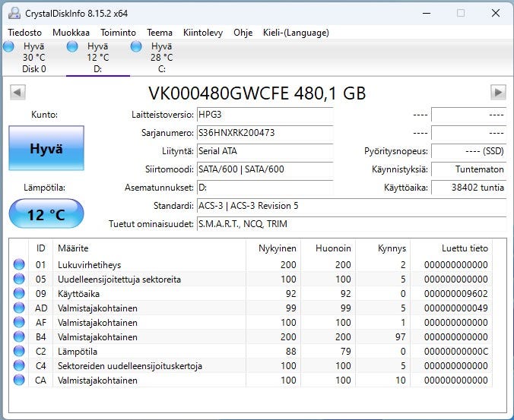
Task: Open the Kieli-(Language) menu
Action: point(296,33)
